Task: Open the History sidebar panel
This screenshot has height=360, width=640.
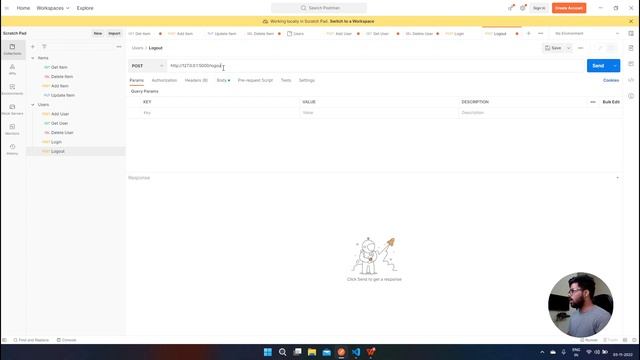Action: click(13, 149)
